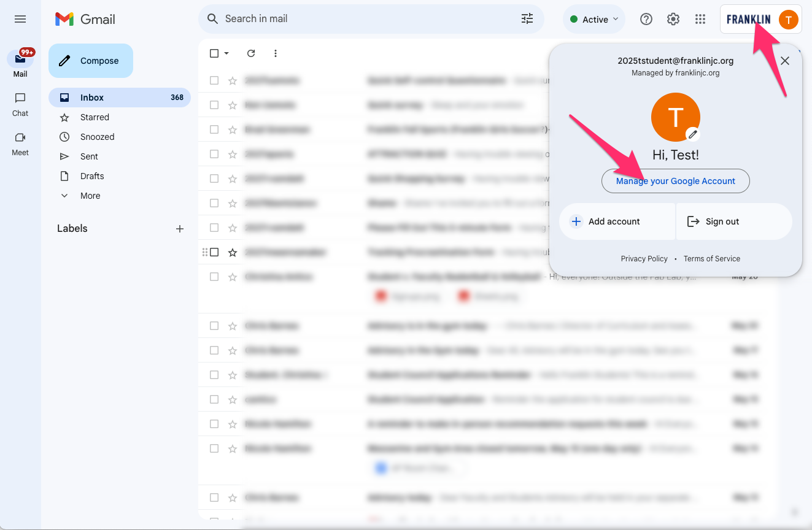Open Settings gear icon

pos(673,19)
